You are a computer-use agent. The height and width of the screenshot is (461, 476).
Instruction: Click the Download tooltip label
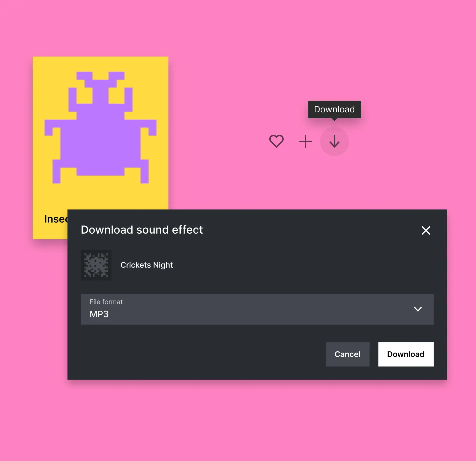click(334, 109)
